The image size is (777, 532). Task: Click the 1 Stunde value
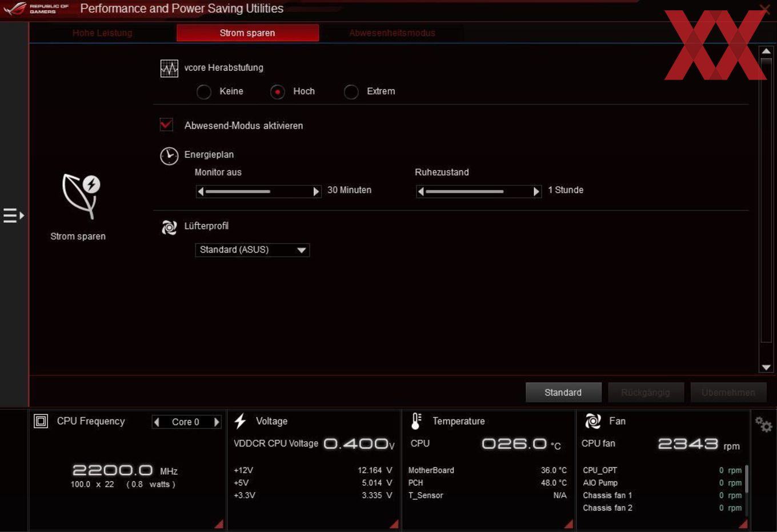coord(566,190)
